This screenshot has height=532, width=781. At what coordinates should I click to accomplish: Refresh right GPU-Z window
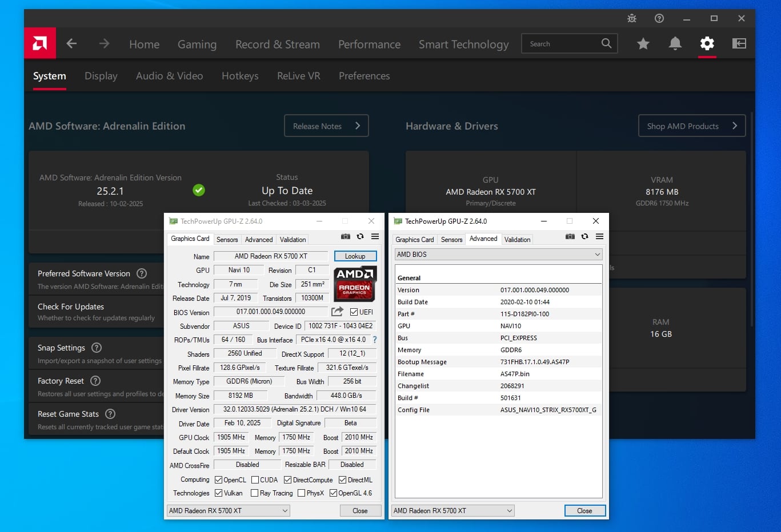coord(584,236)
